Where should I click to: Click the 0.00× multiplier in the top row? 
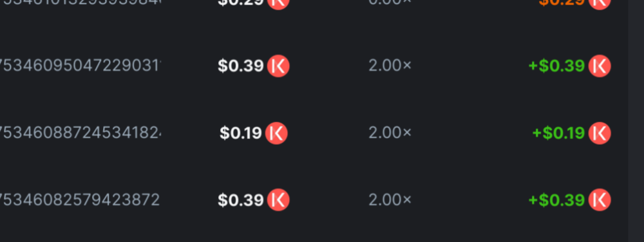point(390,3)
